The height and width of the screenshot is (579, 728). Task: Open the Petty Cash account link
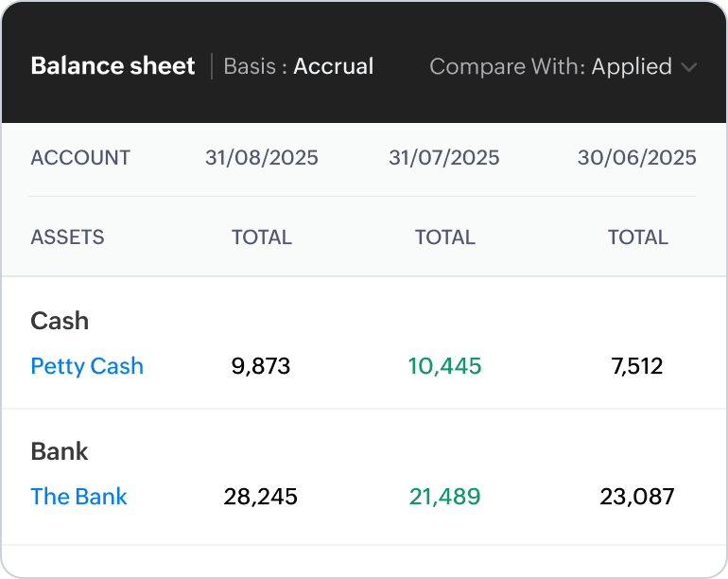87,366
